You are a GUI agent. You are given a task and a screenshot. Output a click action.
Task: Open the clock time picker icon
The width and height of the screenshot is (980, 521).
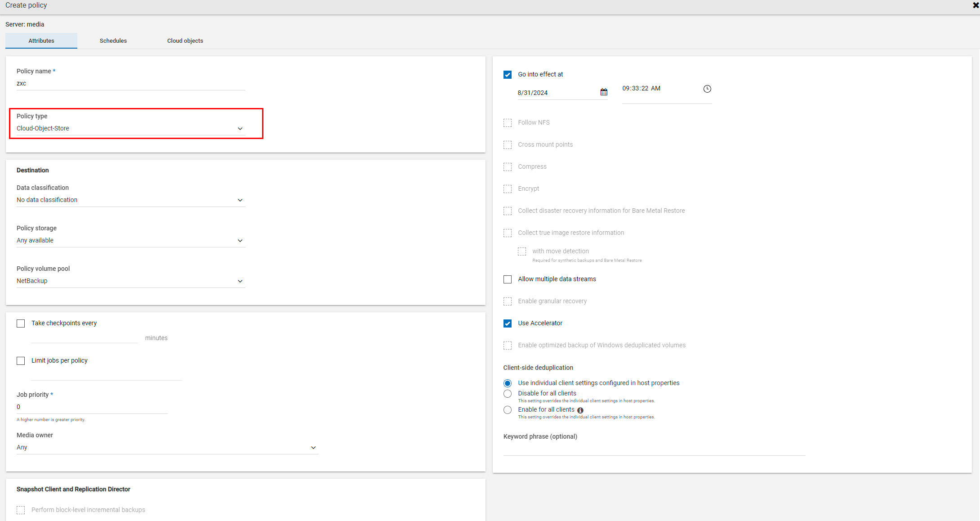707,89
